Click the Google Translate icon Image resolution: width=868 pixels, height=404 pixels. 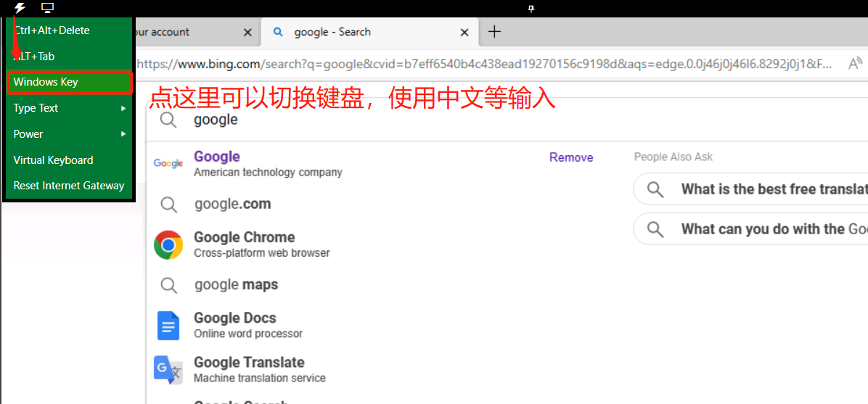pos(168,370)
